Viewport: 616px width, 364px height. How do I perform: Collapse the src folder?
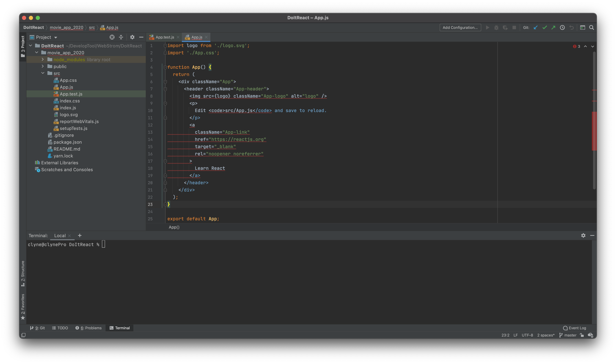click(43, 73)
